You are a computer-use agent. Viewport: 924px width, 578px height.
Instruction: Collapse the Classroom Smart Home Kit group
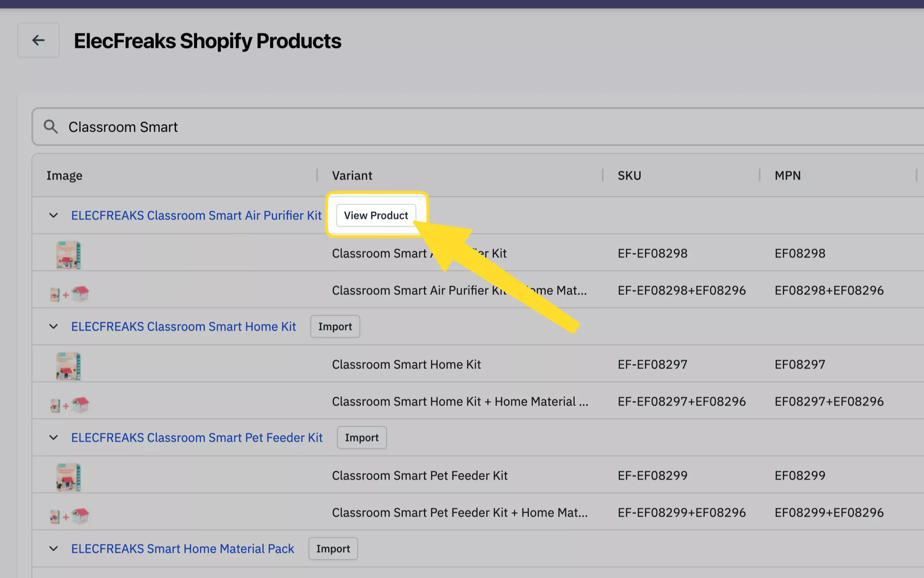click(54, 327)
